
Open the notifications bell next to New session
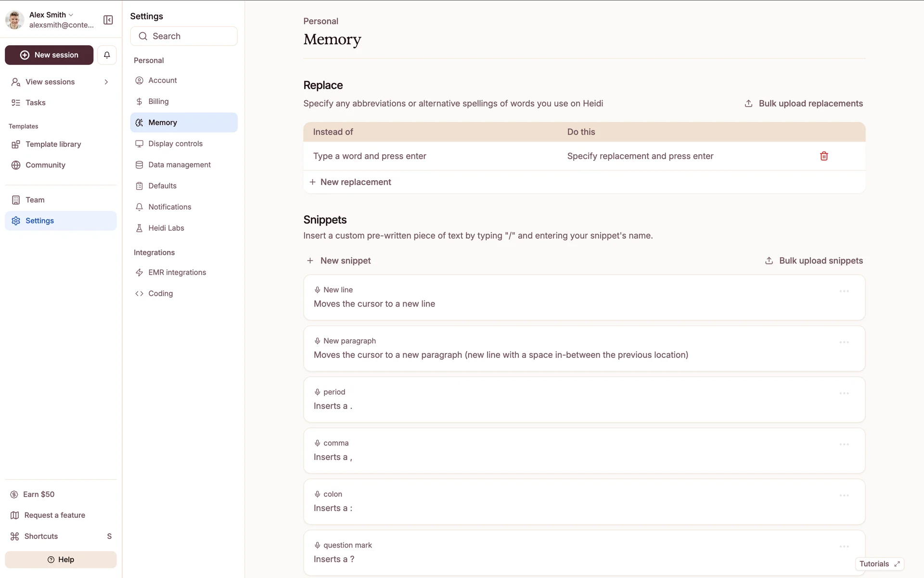point(107,55)
